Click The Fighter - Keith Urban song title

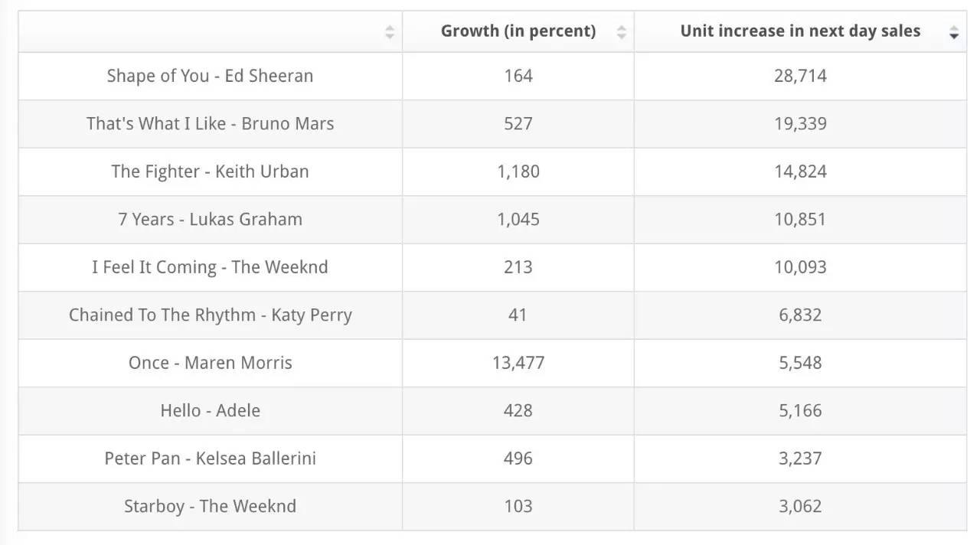(x=210, y=171)
